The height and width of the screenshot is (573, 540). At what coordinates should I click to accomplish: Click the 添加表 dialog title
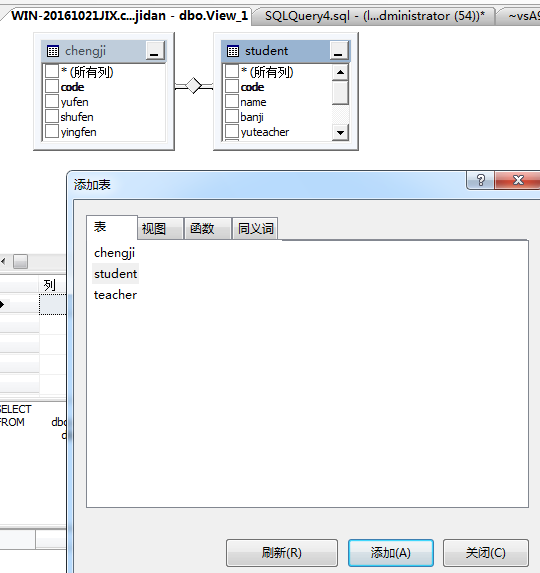coord(92,185)
